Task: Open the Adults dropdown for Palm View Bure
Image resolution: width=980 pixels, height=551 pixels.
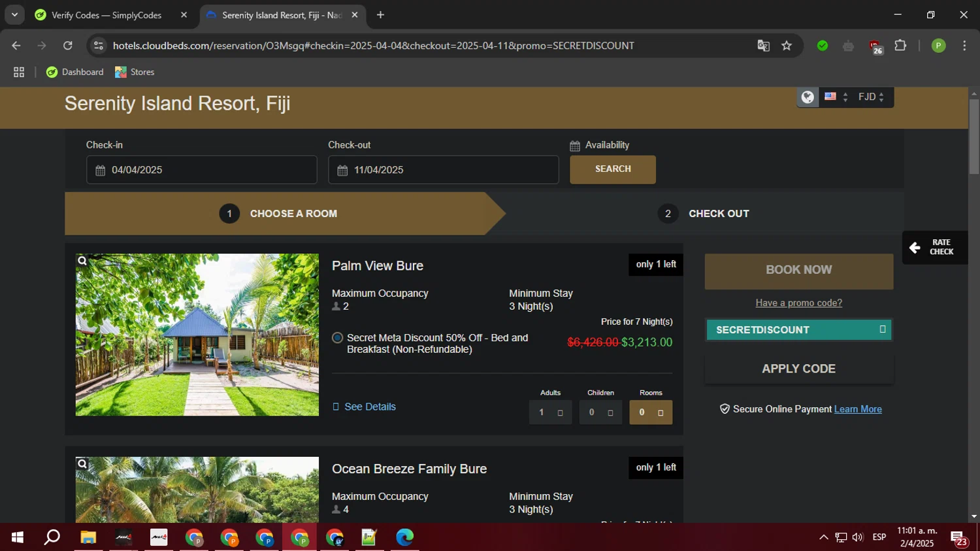Action: click(x=551, y=412)
